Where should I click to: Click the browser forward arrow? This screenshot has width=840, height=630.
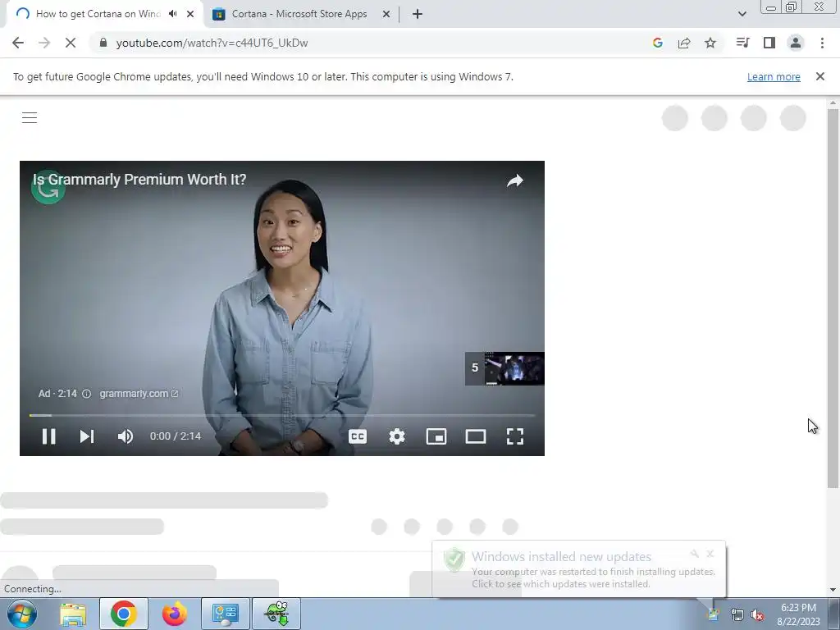pos(44,43)
